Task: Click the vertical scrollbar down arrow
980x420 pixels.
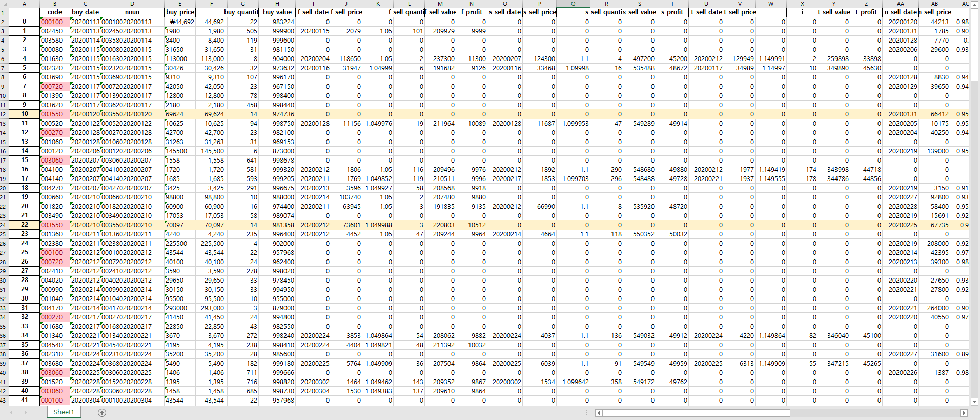Action: pos(975,402)
